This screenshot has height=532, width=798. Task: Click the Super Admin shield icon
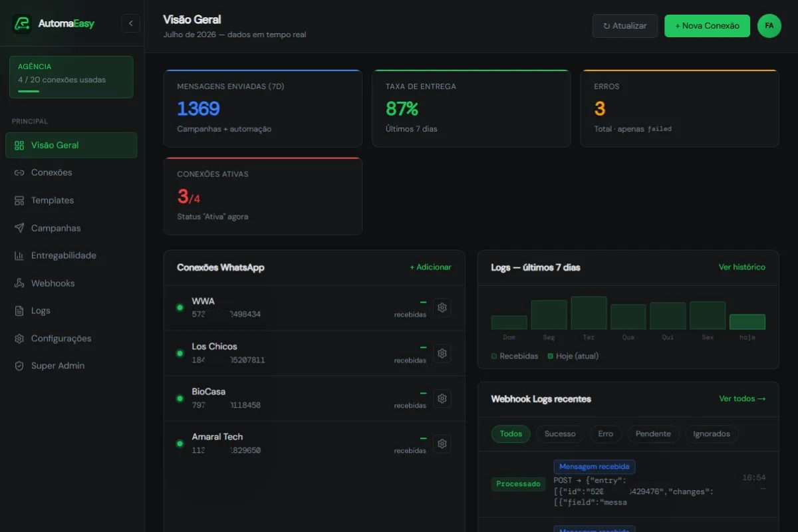(19, 366)
